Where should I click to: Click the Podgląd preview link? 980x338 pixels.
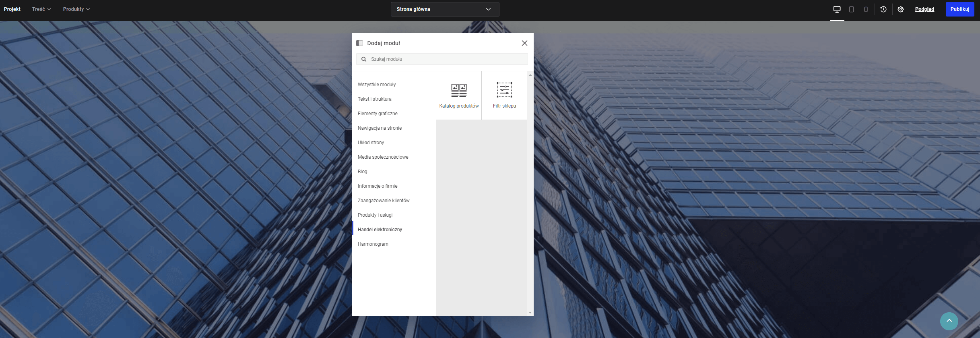(924, 9)
